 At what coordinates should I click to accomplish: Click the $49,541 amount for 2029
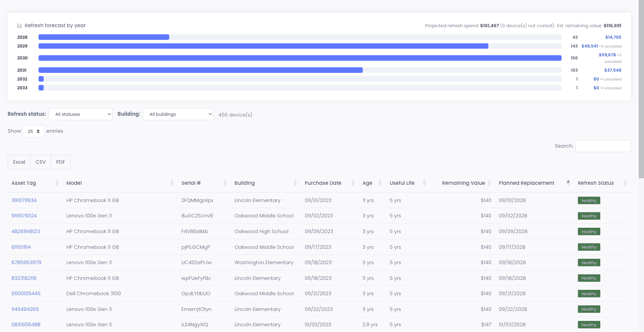pyautogui.click(x=590, y=46)
